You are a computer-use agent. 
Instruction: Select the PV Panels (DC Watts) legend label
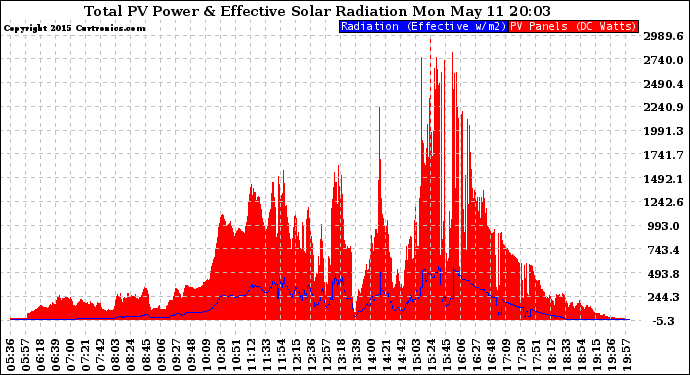[x=573, y=26]
